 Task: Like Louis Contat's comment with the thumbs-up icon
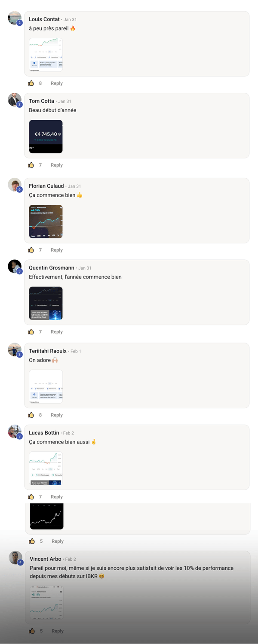pyautogui.click(x=31, y=83)
